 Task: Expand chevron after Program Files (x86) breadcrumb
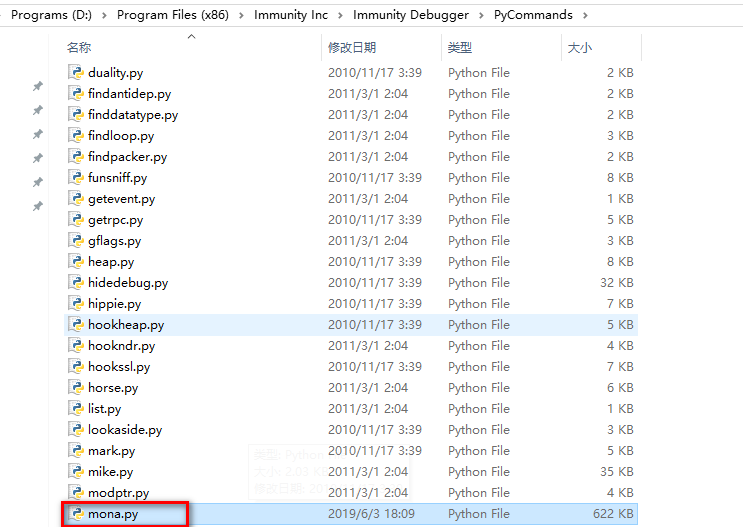coord(241,15)
